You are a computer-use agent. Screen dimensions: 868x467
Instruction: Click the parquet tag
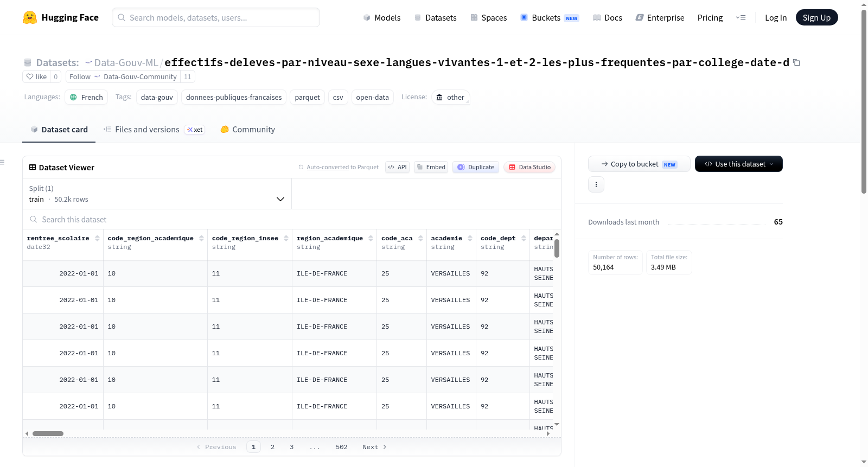click(x=307, y=97)
